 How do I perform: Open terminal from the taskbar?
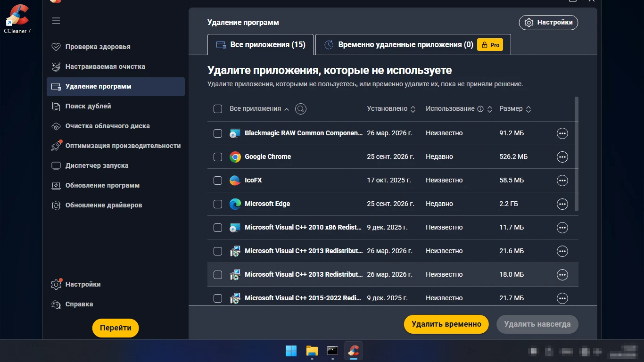333,351
